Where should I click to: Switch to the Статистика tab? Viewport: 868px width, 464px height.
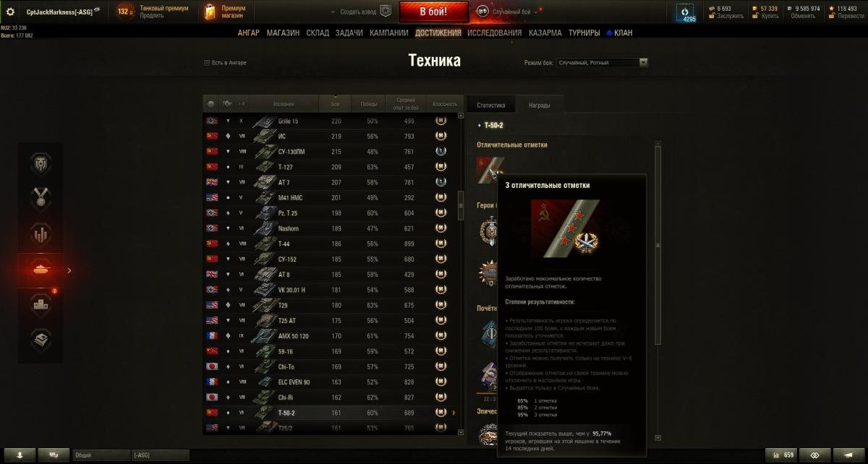click(x=491, y=105)
